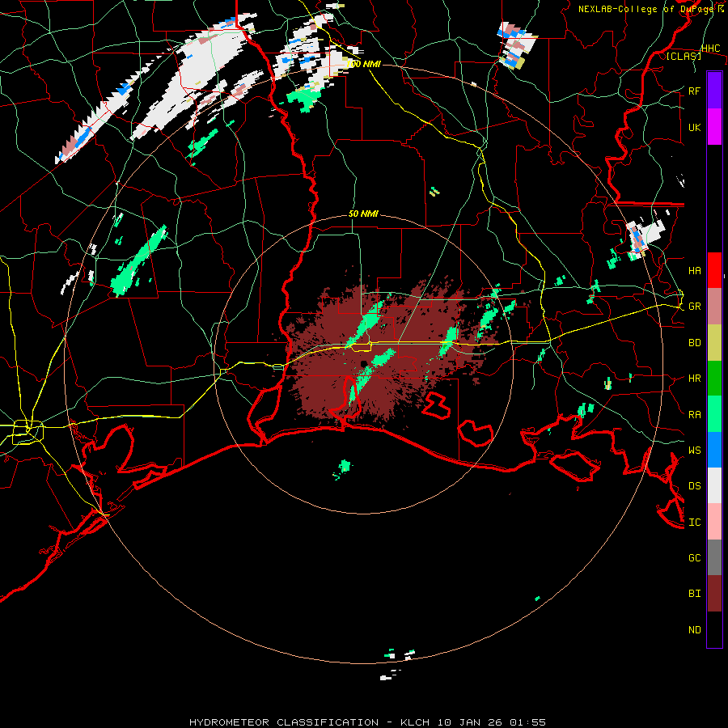Viewport: 728px width, 728px height.
Task: Click the BI legend label
Action: coord(695,594)
